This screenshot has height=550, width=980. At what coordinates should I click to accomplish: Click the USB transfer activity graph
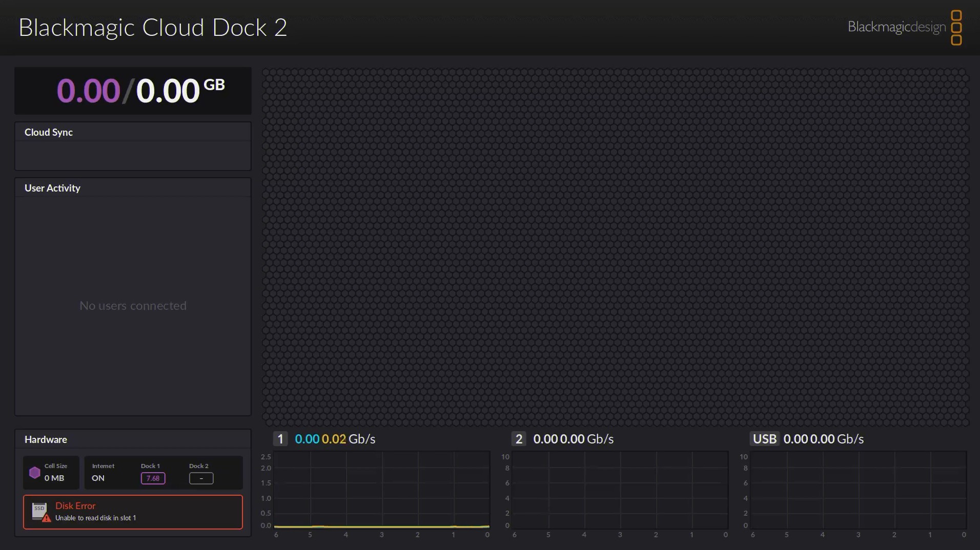point(859,490)
